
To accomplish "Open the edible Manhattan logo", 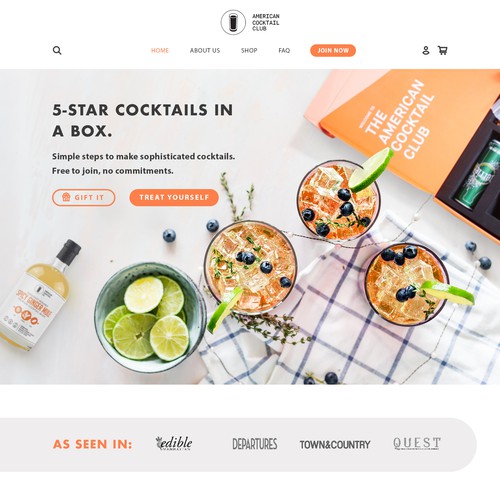I will click(x=174, y=443).
